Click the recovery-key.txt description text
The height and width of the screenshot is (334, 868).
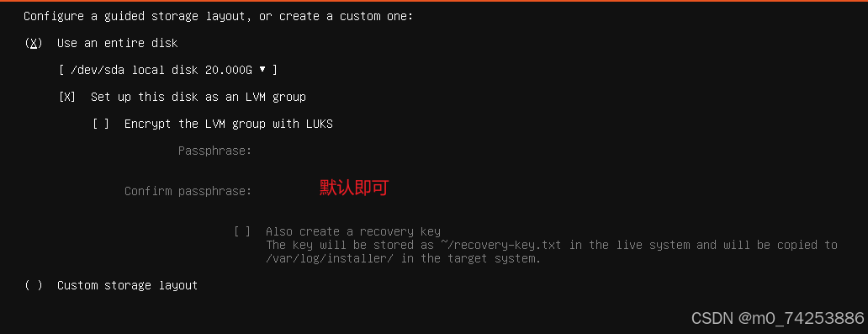click(552, 252)
